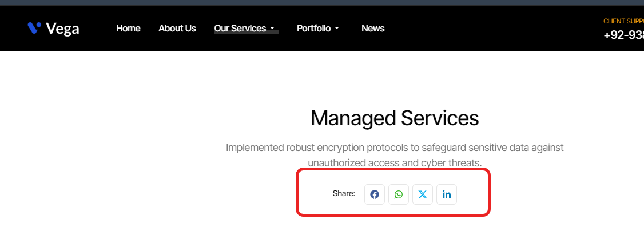Expand the Portfolio dropdown caret
Screen dimensions: 644x239
click(337, 29)
